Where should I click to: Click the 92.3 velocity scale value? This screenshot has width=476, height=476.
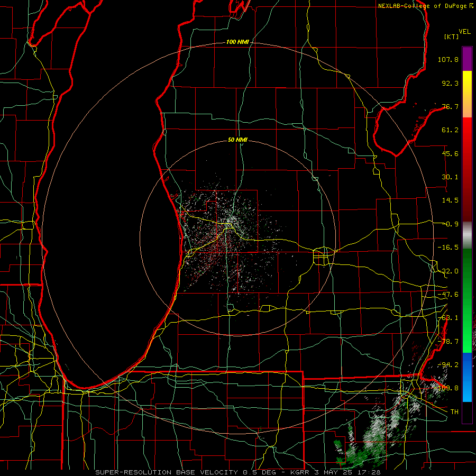pos(450,83)
